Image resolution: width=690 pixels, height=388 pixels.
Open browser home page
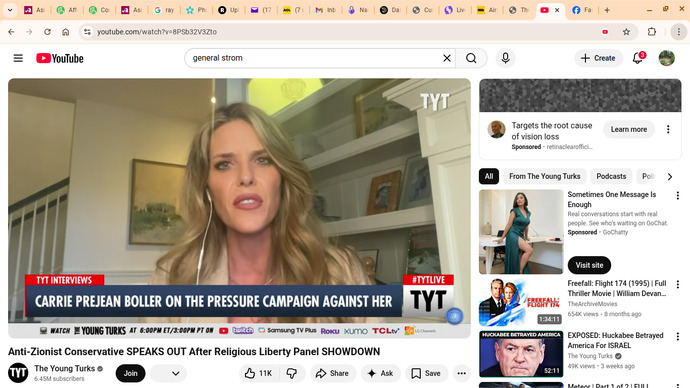tap(66, 32)
